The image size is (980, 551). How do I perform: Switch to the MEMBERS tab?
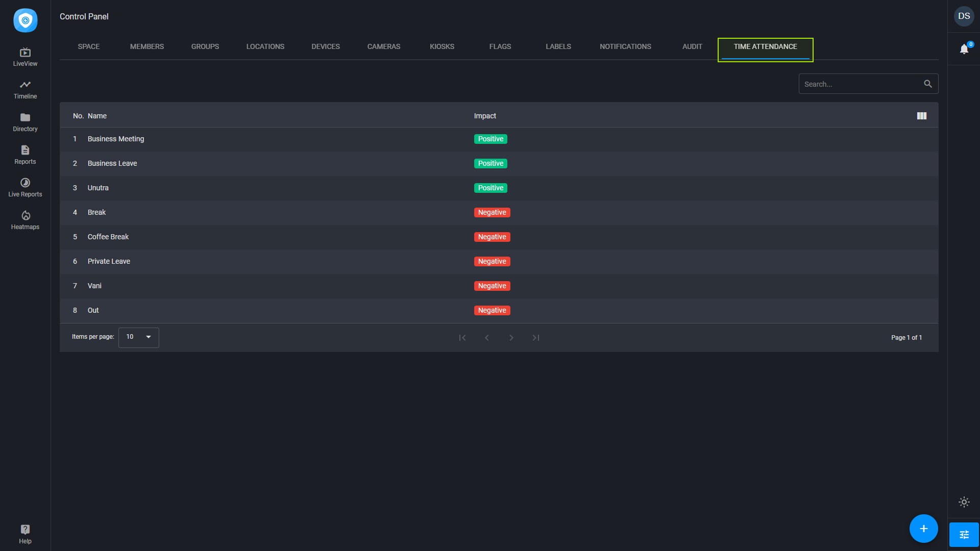pos(147,46)
